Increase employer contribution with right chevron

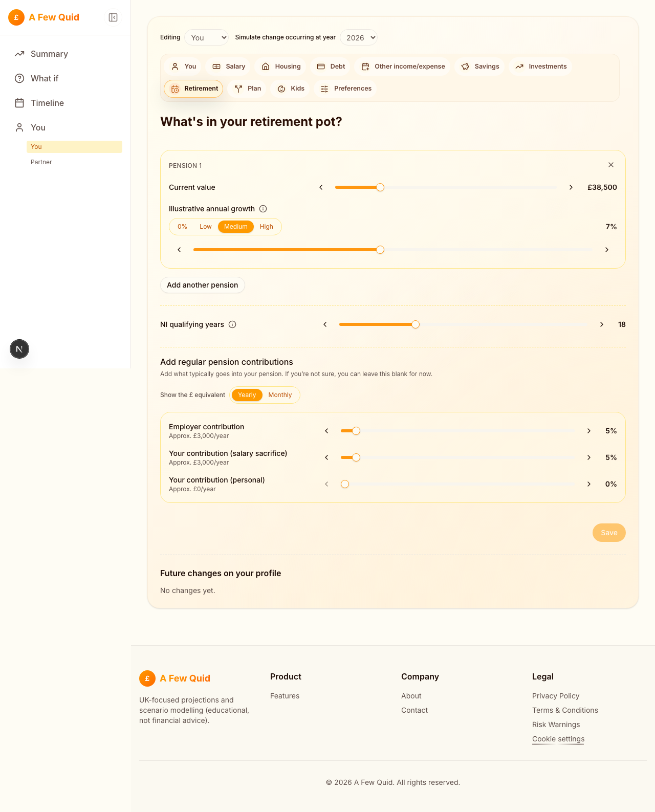coord(588,431)
